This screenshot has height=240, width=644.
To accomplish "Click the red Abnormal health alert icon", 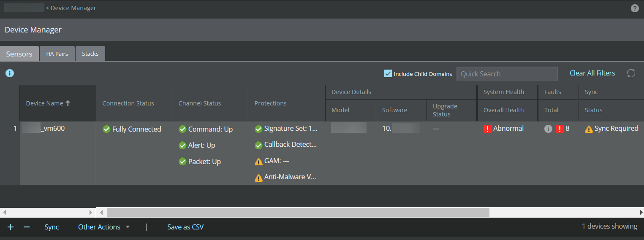I will [487, 129].
